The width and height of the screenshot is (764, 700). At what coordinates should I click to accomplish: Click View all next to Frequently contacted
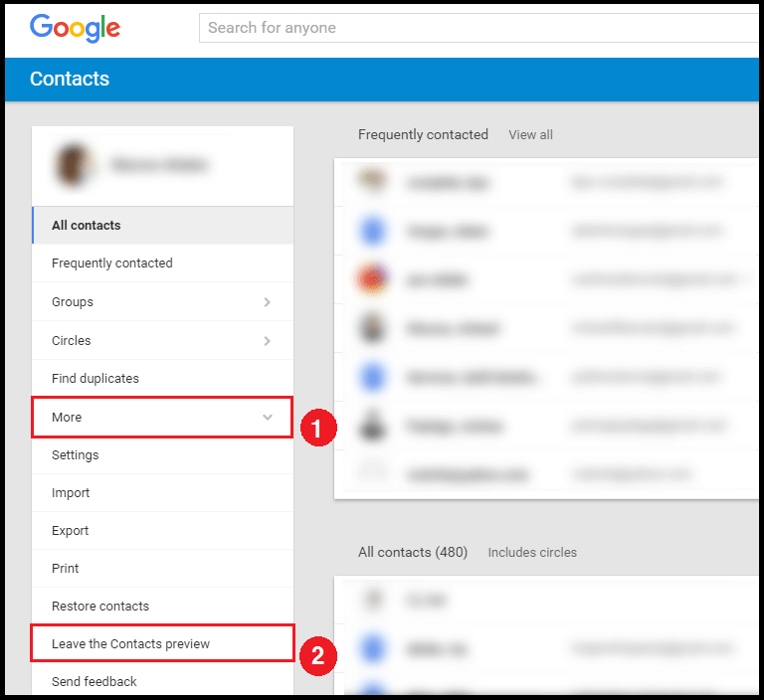pyautogui.click(x=530, y=135)
